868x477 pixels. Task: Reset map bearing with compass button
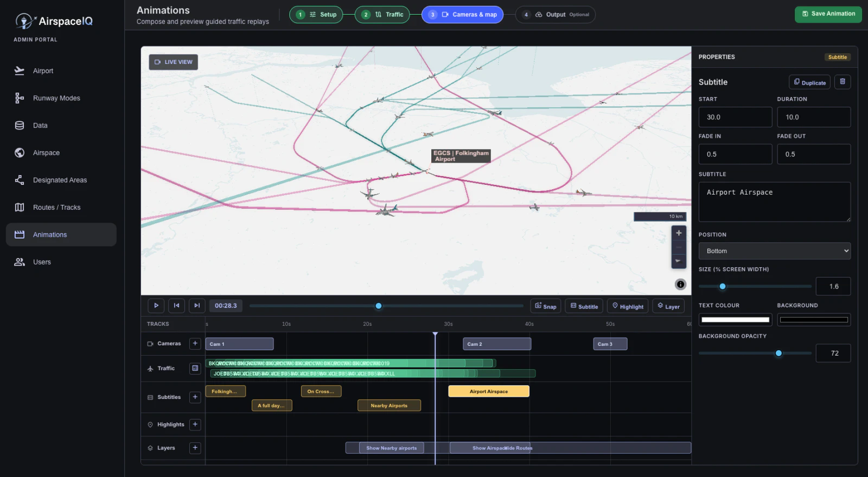(679, 261)
